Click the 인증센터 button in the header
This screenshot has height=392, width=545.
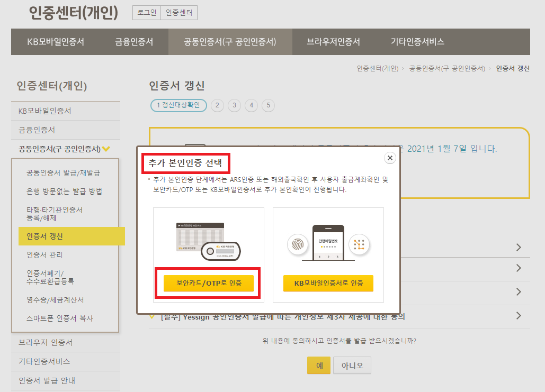tap(179, 13)
